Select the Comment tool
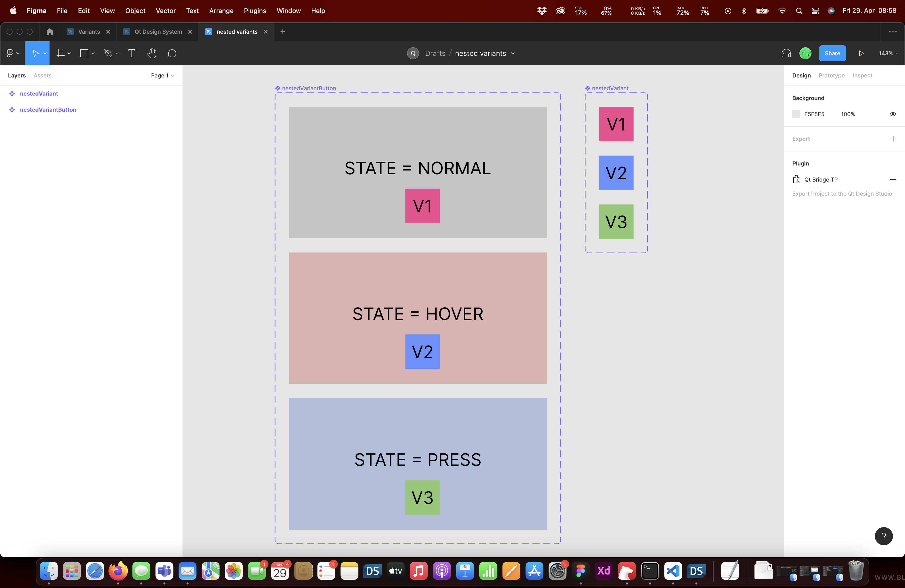Screen dimensions: 905x588 point(172,53)
